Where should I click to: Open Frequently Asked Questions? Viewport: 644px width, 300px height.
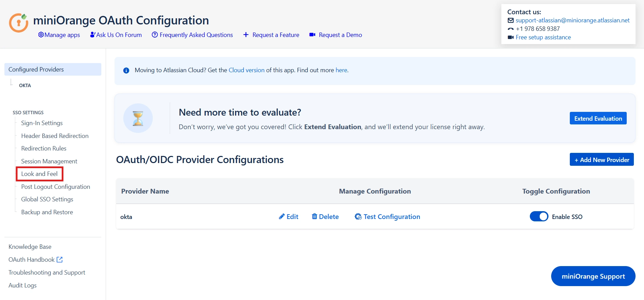(x=196, y=35)
